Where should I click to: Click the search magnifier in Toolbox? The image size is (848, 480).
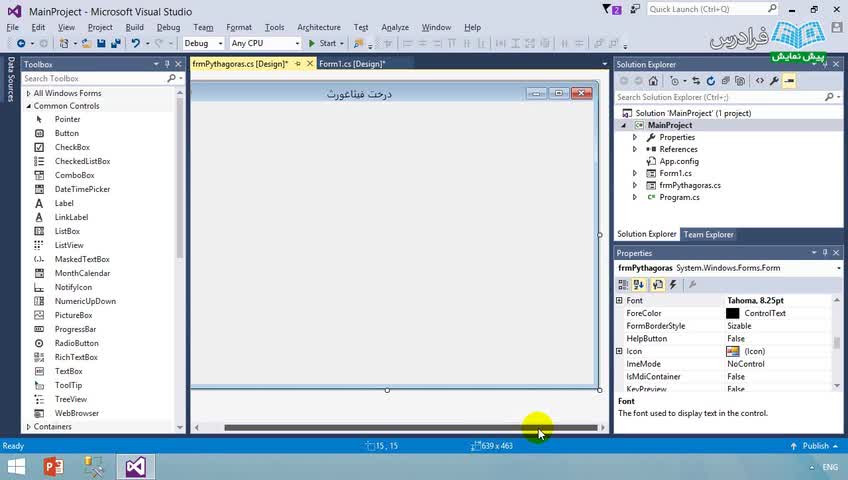point(171,78)
